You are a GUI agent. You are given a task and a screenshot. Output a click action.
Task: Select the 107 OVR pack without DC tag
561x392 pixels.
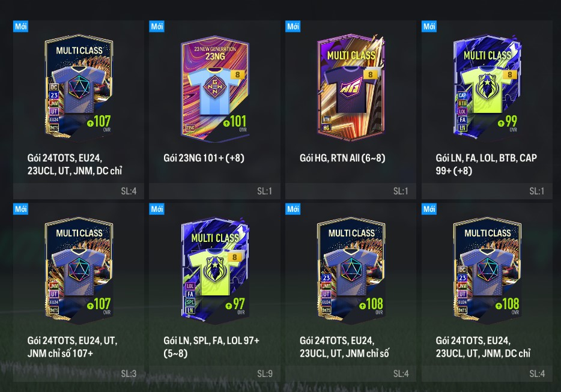79,270
